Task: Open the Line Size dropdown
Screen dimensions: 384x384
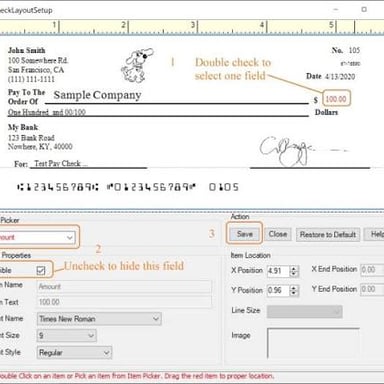Action: click(x=304, y=311)
